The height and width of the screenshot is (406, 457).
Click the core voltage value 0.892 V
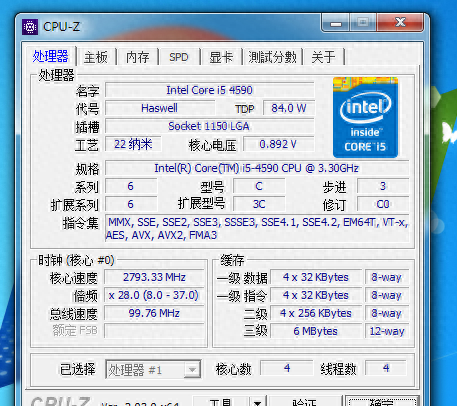tap(279, 144)
